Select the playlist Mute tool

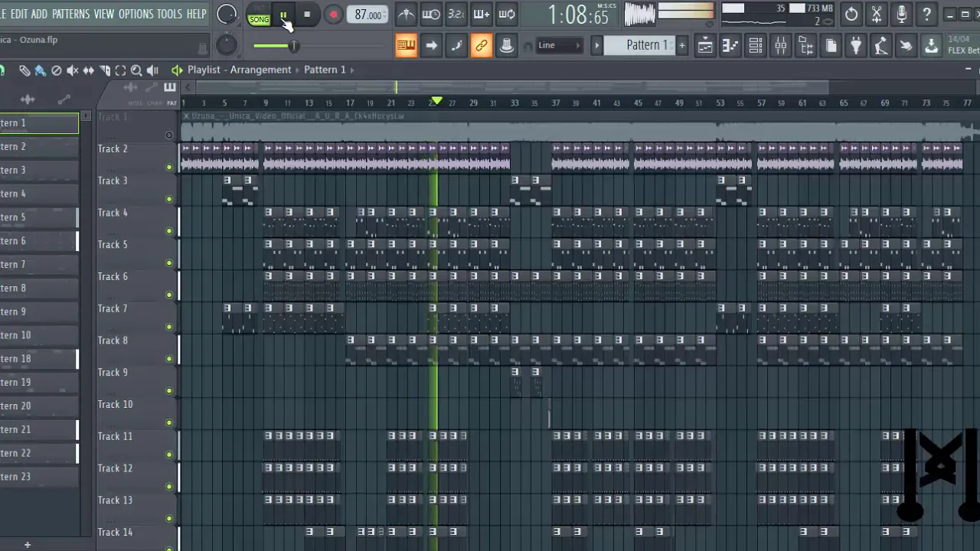73,70
